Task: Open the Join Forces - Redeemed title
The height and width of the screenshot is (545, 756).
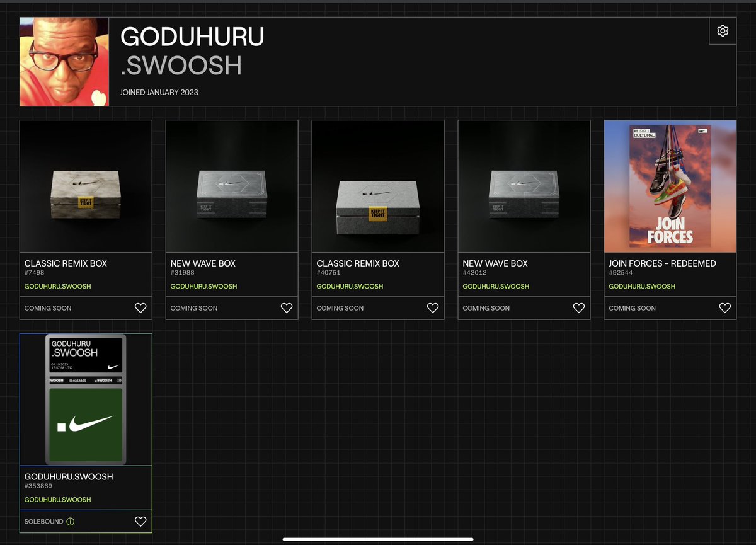Action: click(x=663, y=263)
